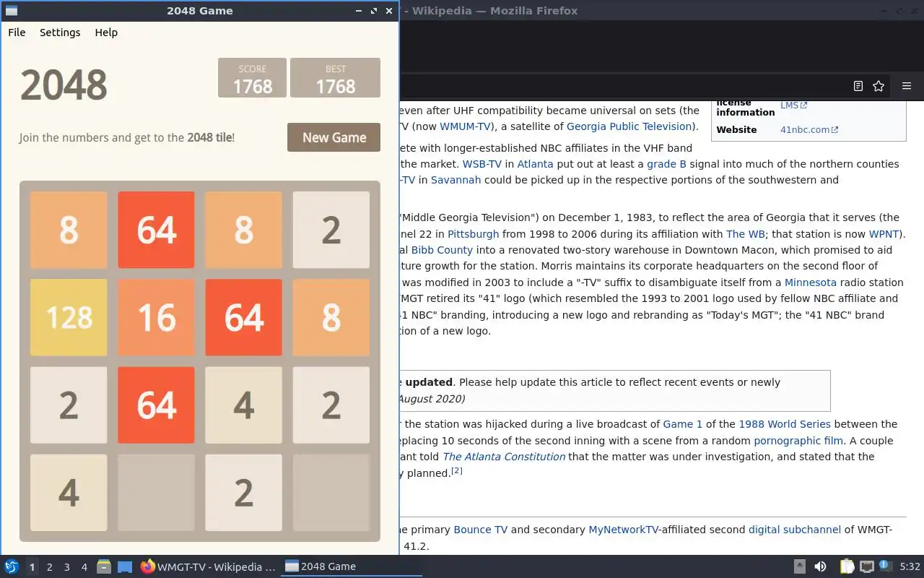The height and width of the screenshot is (578, 924).
Task: Switch to workspace 2 in the pager
Action: [x=49, y=567]
